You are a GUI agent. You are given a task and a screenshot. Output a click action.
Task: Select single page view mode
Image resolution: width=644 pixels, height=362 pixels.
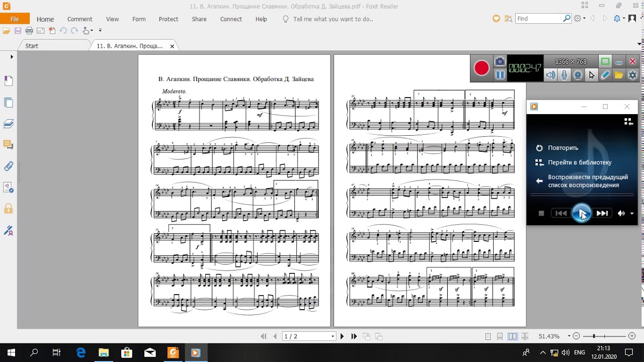tap(488, 336)
